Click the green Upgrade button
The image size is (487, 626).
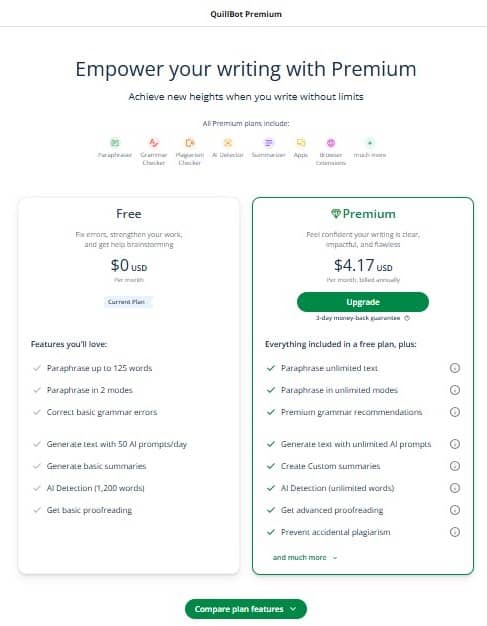pyautogui.click(x=363, y=302)
